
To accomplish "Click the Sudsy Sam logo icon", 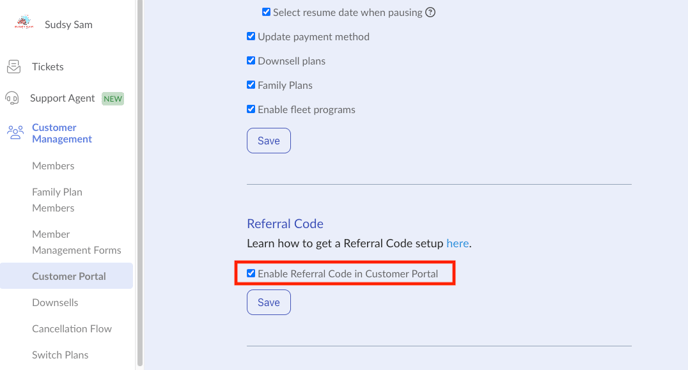I will (24, 22).
